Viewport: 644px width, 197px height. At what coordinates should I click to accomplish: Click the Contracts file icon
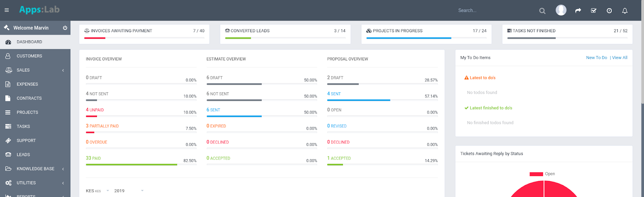8,98
